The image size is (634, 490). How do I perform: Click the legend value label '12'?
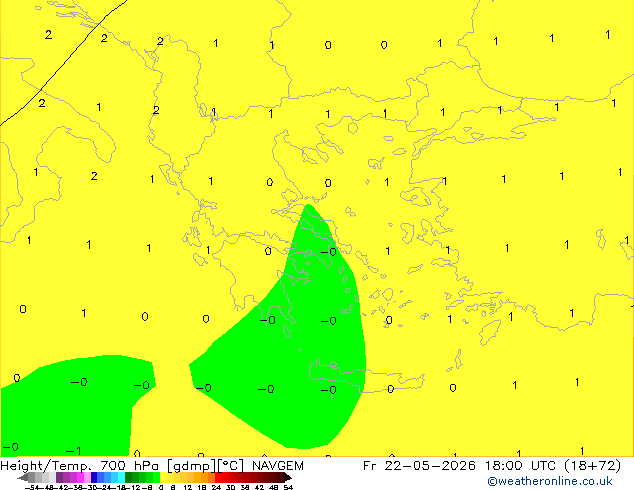[188, 487]
